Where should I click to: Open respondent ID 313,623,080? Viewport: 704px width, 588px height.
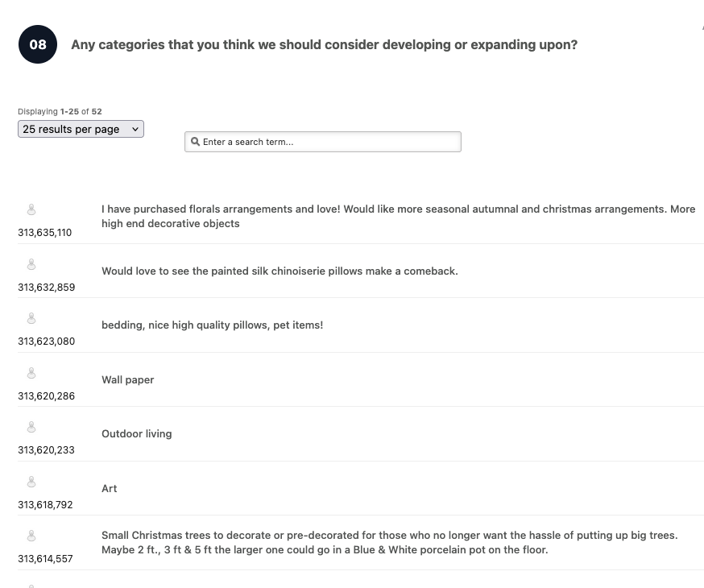point(46,342)
